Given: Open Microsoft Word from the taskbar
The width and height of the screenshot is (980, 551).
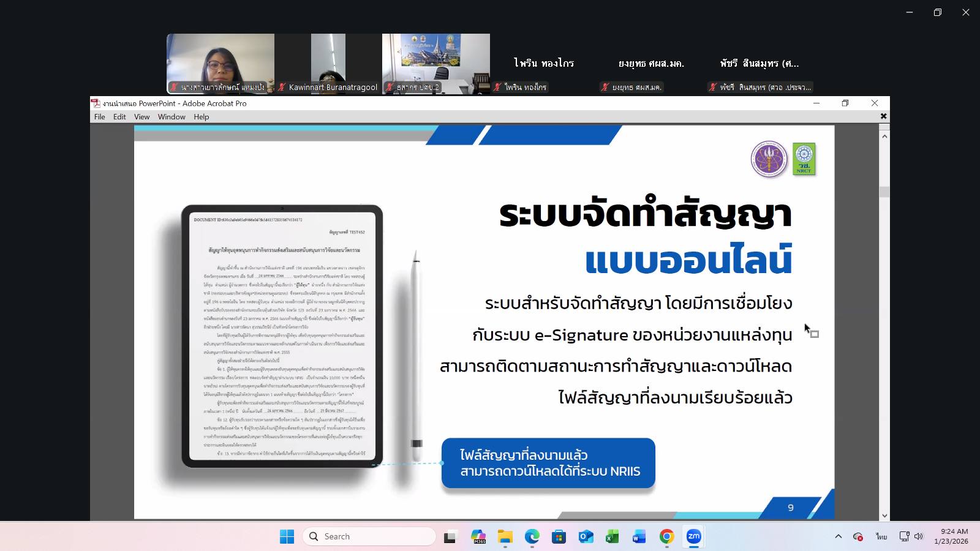Looking at the screenshot, I should 639,537.
